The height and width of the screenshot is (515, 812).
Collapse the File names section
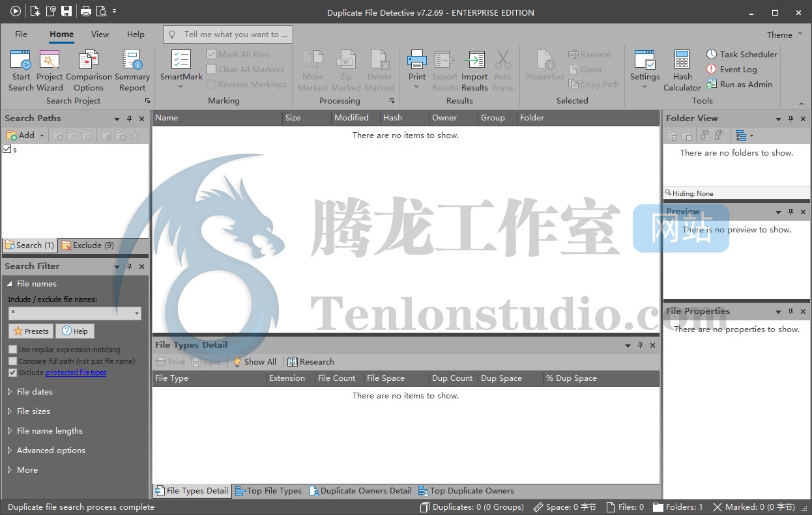coord(10,284)
